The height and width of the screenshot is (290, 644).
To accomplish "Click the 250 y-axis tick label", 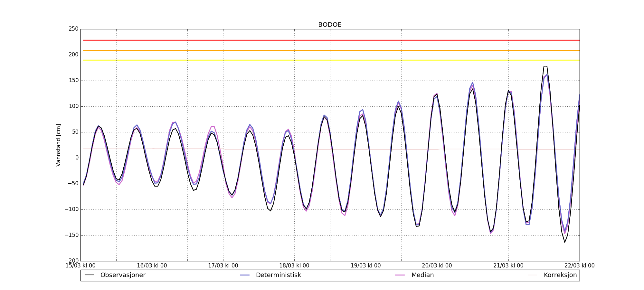I will tap(73, 29).
